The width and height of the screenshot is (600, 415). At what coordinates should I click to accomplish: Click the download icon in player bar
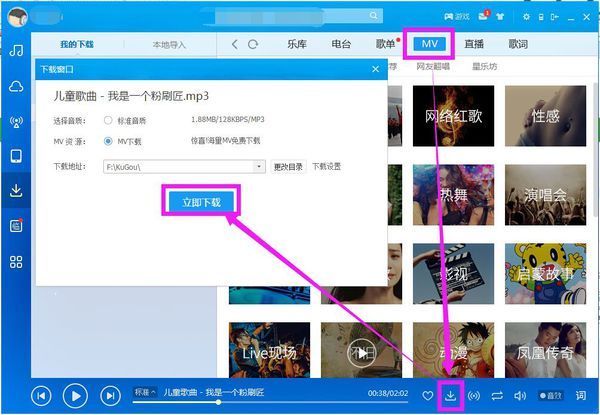(451, 395)
